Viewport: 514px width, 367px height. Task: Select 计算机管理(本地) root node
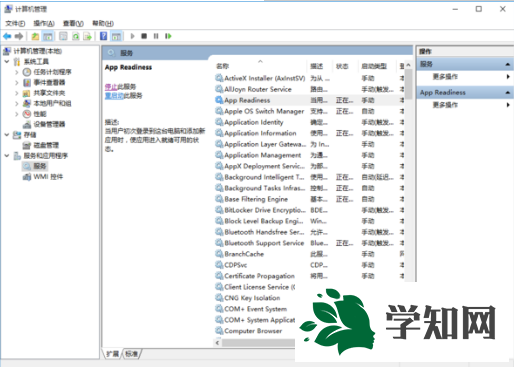coord(37,51)
